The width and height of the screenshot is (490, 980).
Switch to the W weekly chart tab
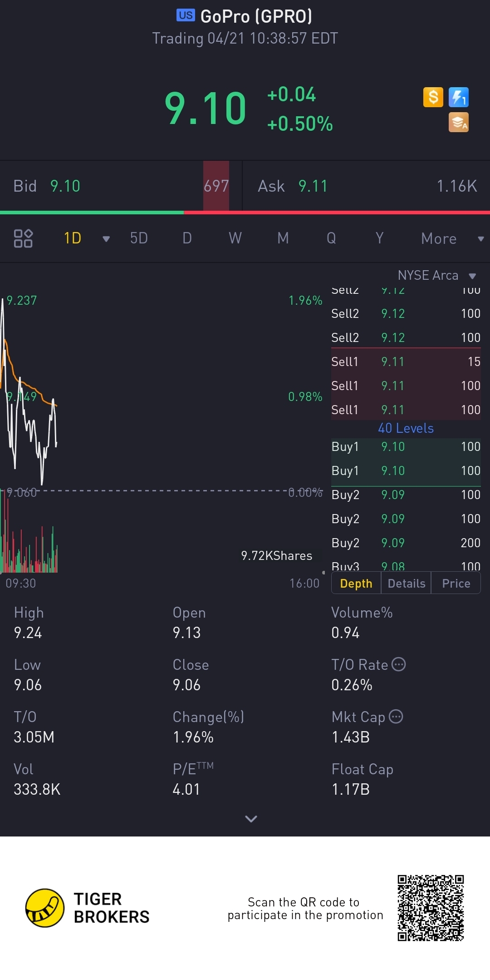coord(235,238)
